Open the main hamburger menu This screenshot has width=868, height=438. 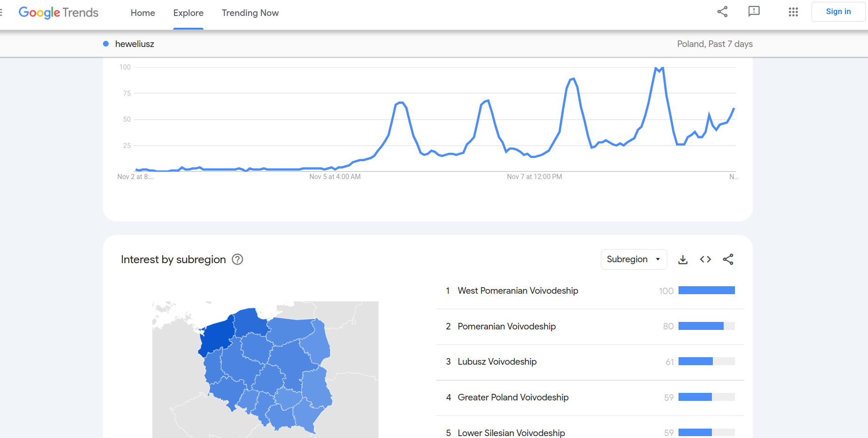(x=1, y=13)
